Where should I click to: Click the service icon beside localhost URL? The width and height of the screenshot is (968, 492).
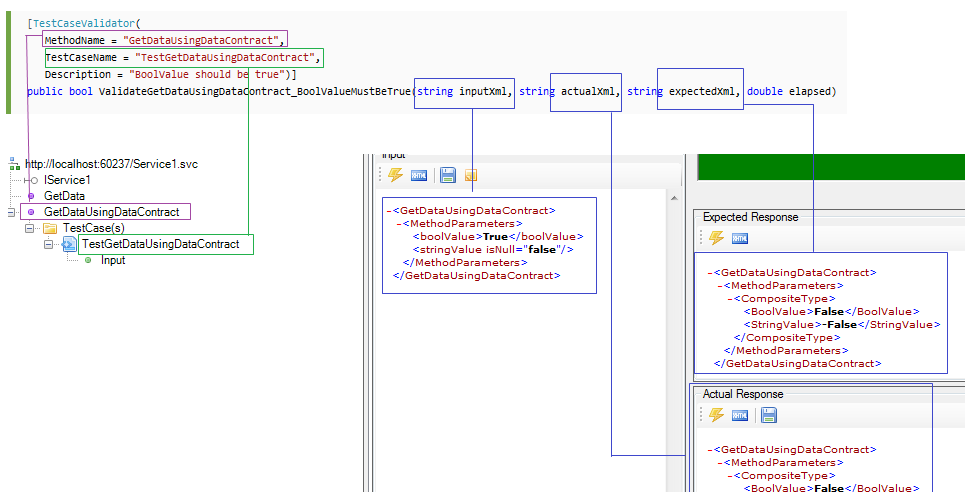coord(14,164)
